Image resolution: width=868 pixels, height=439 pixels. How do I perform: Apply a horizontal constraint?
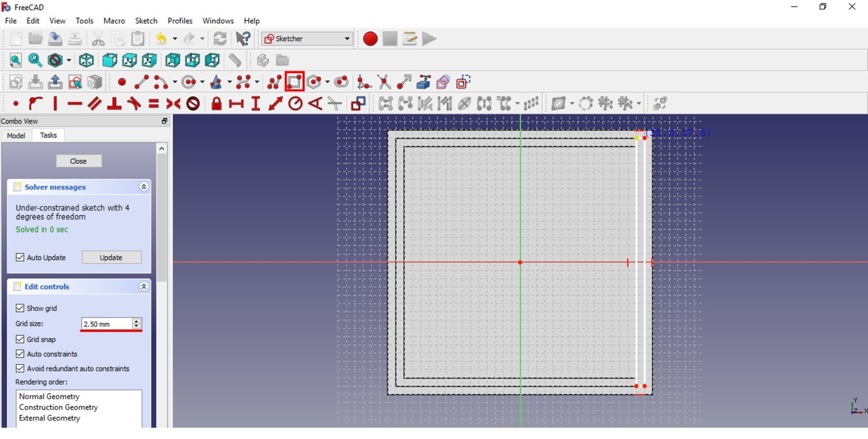coord(75,103)
